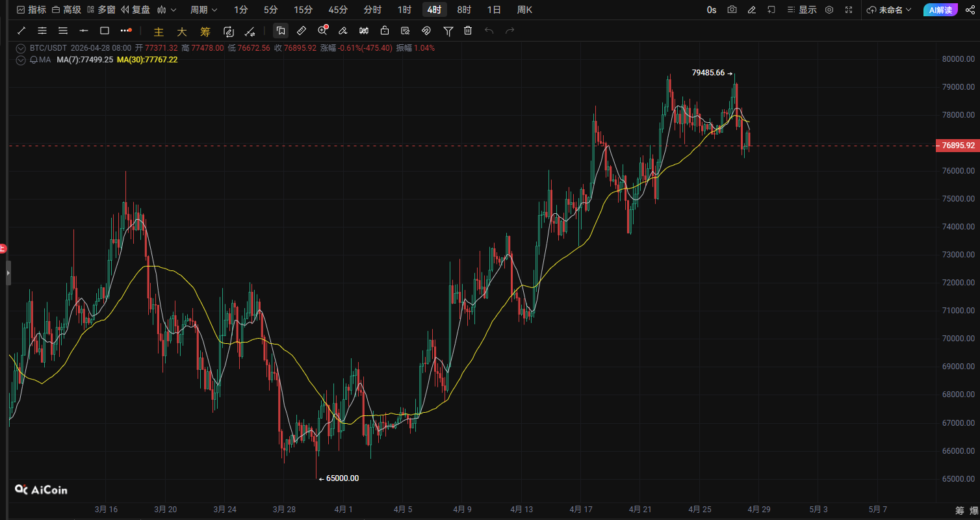Click the red 上 badge on left edge
This screenshot has width=980, height=520.
3,248
